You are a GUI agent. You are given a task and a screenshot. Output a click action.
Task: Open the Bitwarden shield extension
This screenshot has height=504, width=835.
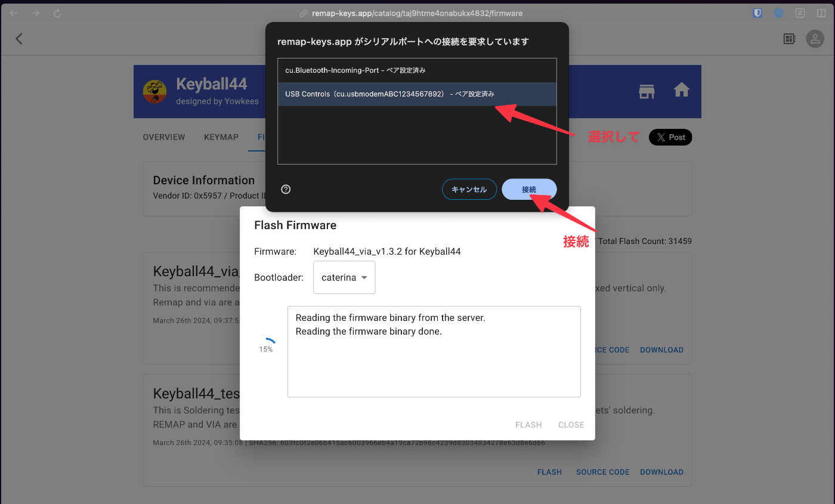coord(757,13)
